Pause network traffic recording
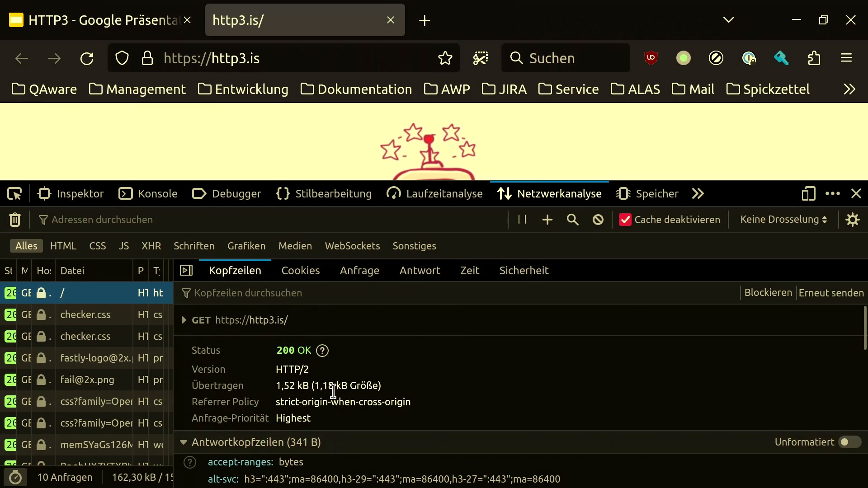This screenshot has height=488, width=868. (522, 220)
